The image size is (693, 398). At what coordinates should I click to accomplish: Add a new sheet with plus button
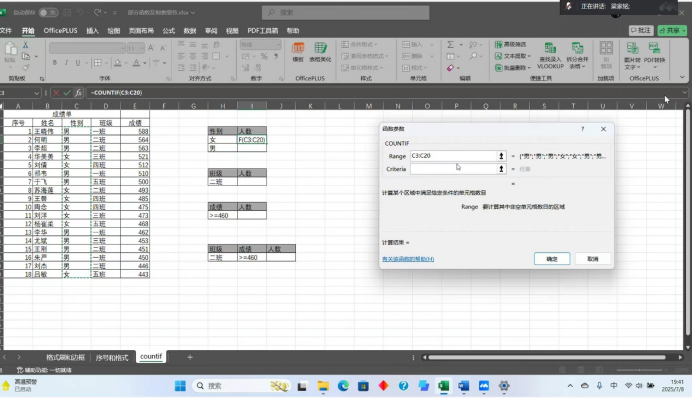[x=190, y=357]
